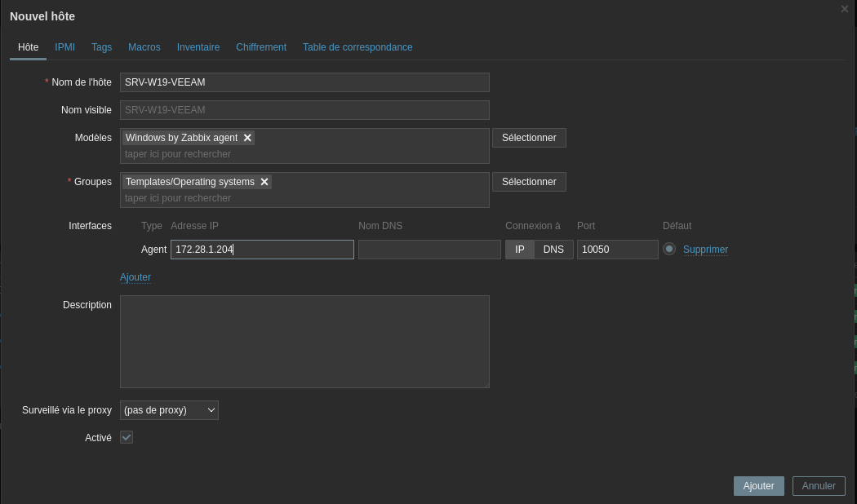Remove the Templates/Operating systems group tag
Image resolution: width=857 pixels, height=504 pixels.
point(264,182)
